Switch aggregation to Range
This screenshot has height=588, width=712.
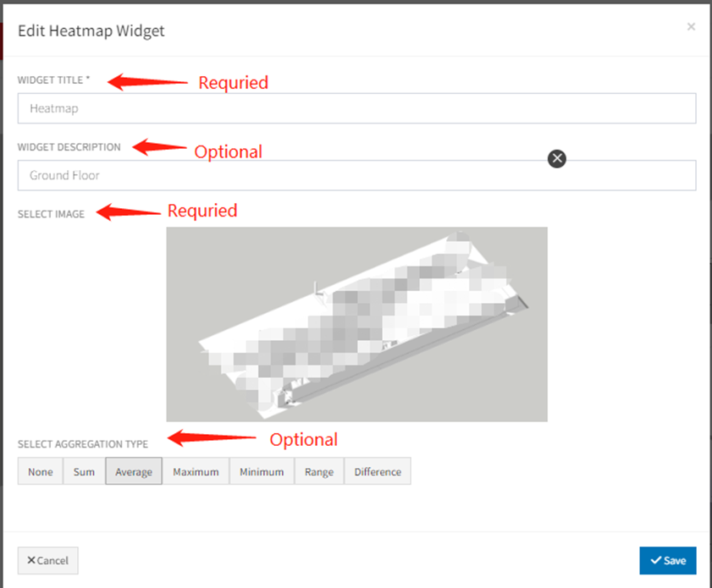pos(319,472)
